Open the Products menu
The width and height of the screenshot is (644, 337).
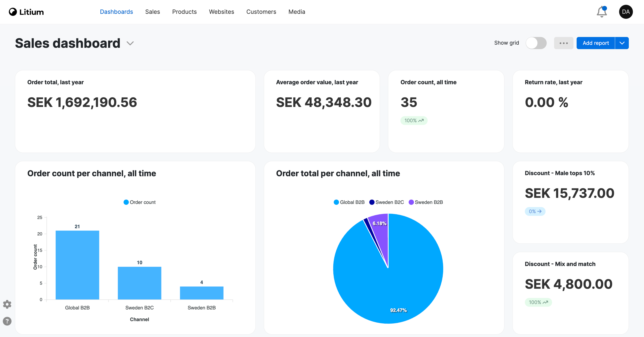pos(184,12)
